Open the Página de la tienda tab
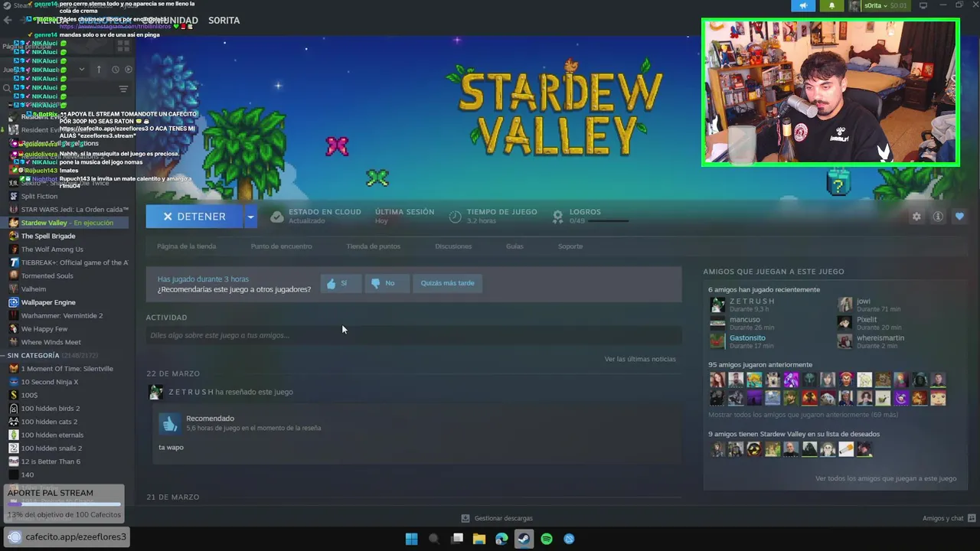This screenshot has width=980, height=551. pyautogui.click(x=186, y=246)
